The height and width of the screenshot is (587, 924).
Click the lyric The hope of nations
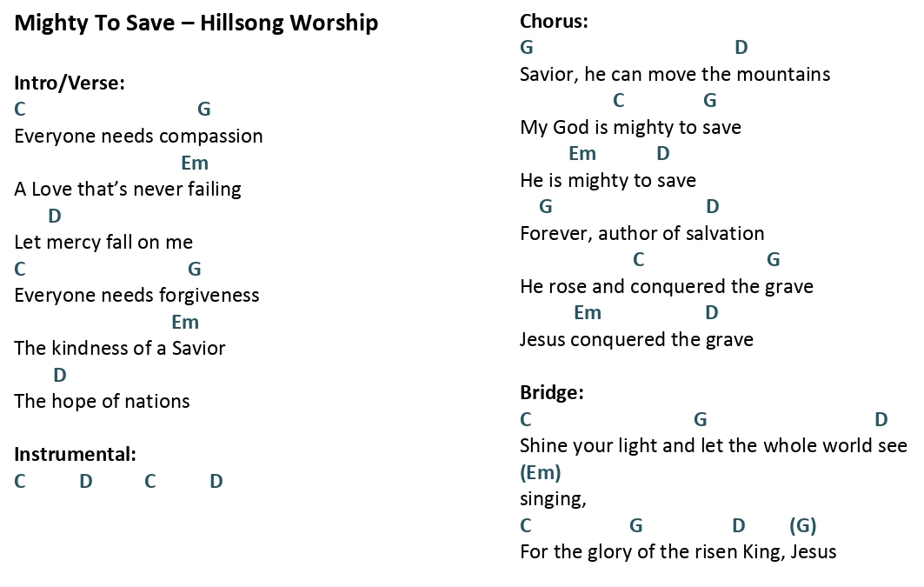(102, 402)
